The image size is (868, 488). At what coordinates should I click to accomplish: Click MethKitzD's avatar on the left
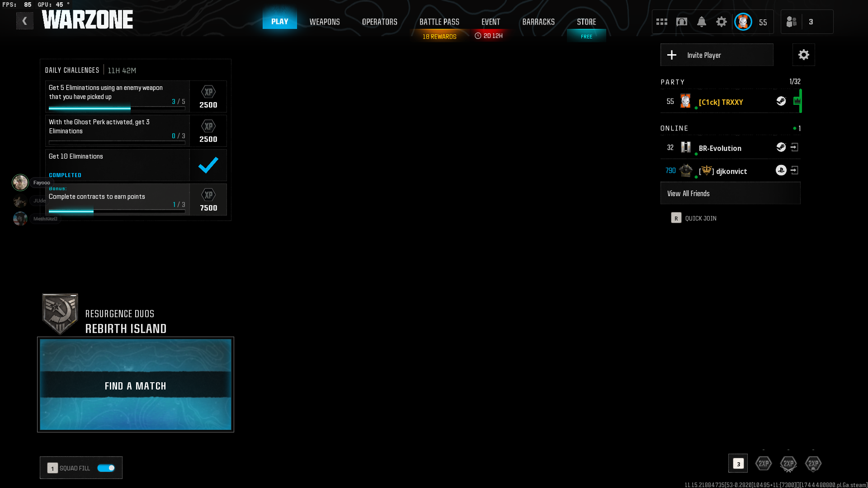coord(20,219)
